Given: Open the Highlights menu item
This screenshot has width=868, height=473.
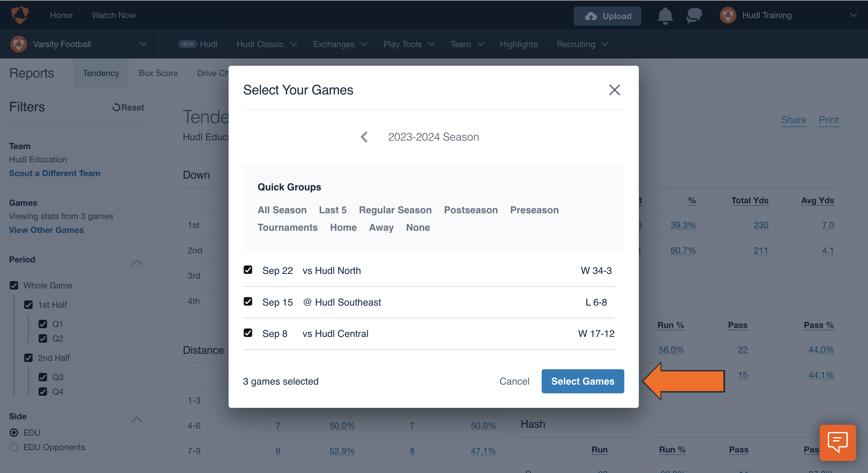Looking at the screenshot, I should tap(518, 44).
